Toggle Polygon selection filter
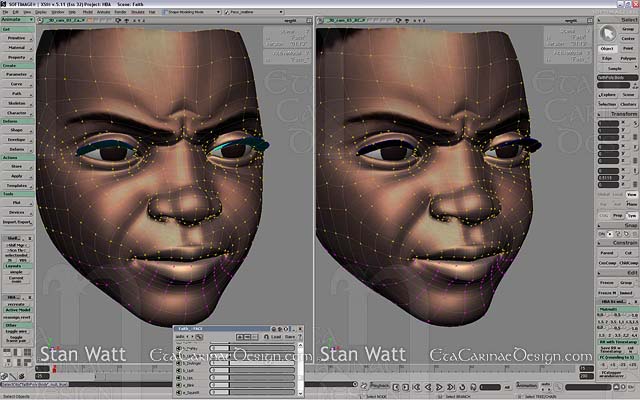The height and width of the screenshot is (400, 640). pyautogui.click(x=627, y=57)
